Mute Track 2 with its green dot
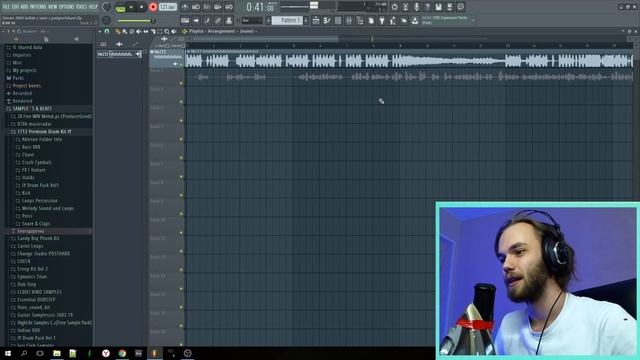 [181, 83]
